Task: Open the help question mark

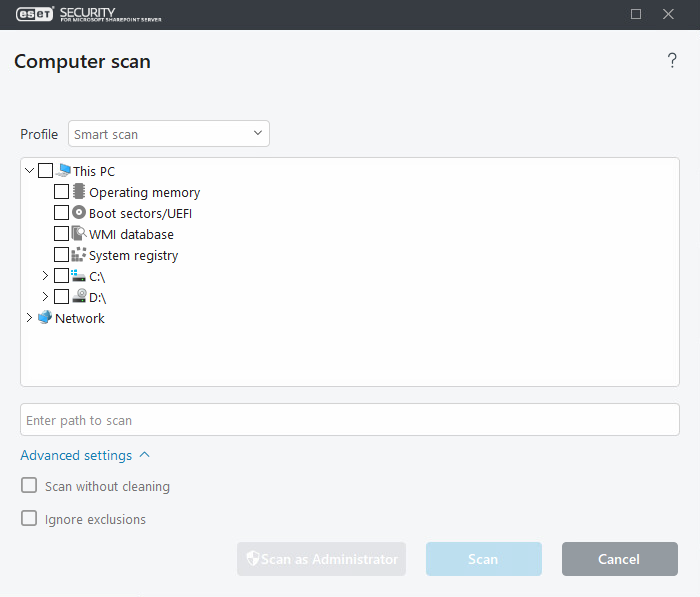Action: pos(672,62)
